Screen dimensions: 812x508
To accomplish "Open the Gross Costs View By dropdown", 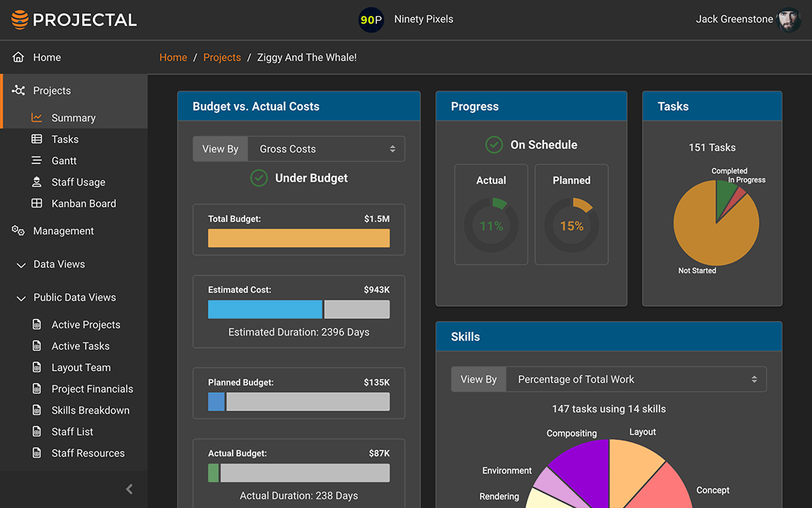I will 326,149.
